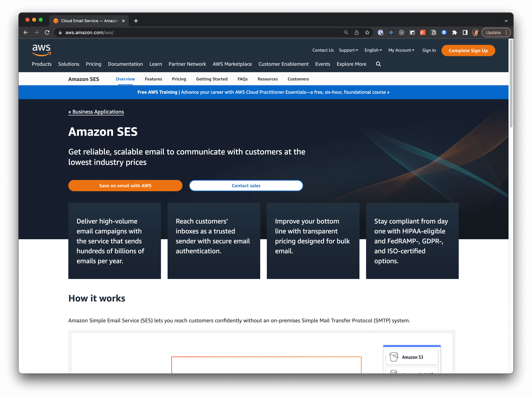Open the Products menu
532x398 pixels.
point(42,64)
